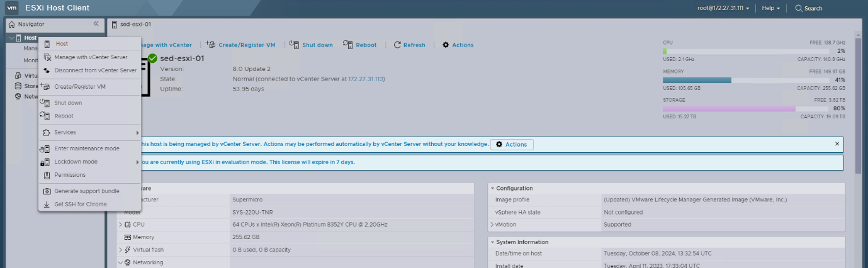Click the Host icon in context menu

coord(47,44)
